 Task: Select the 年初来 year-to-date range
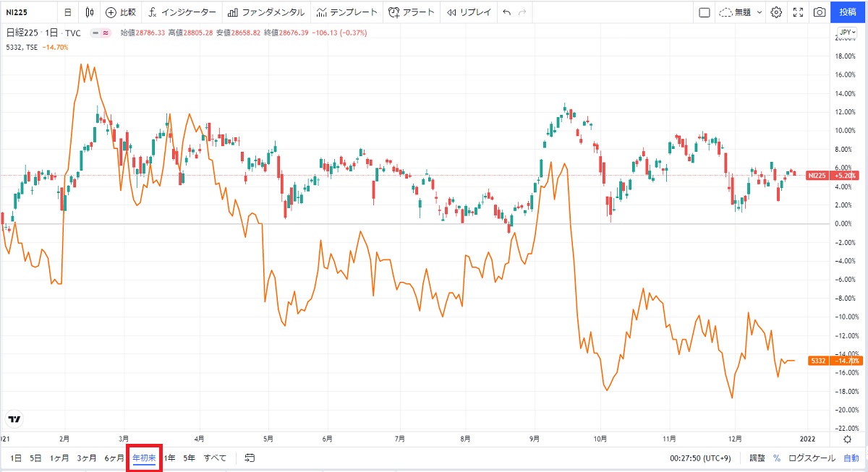click(144, 458)
